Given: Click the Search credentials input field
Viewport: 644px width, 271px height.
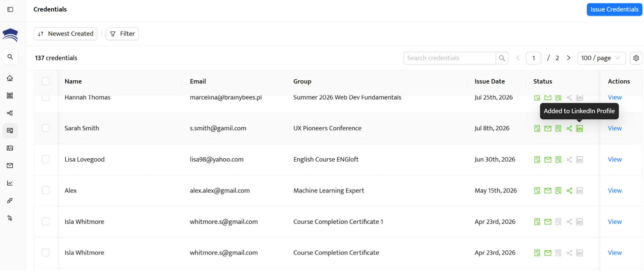Looking at the screenshot, I should pyautogui.click(x=449, y=58).
